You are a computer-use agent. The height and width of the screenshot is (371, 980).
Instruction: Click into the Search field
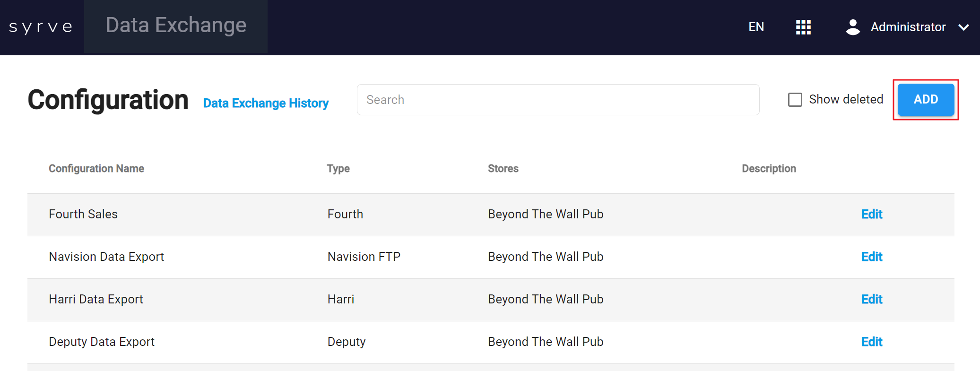point(558,100)
